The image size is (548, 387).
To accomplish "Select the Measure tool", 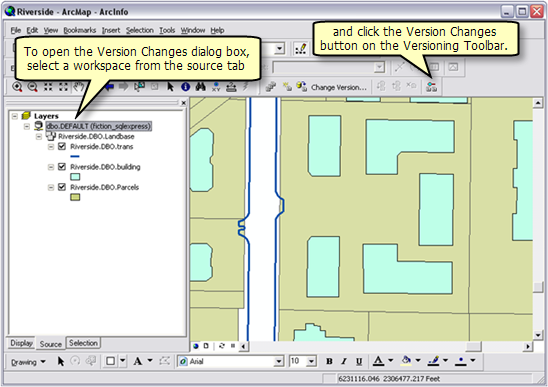I will [231, 87].
